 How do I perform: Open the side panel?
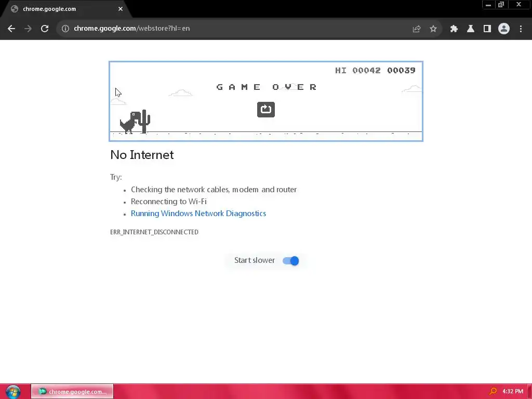487,29
